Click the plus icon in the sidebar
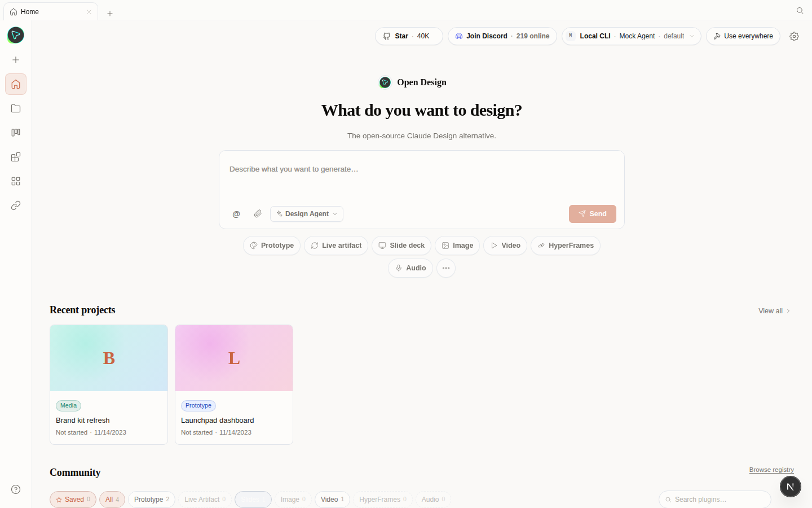Screen dimensions: 812x508 click(x=16, y=60)
